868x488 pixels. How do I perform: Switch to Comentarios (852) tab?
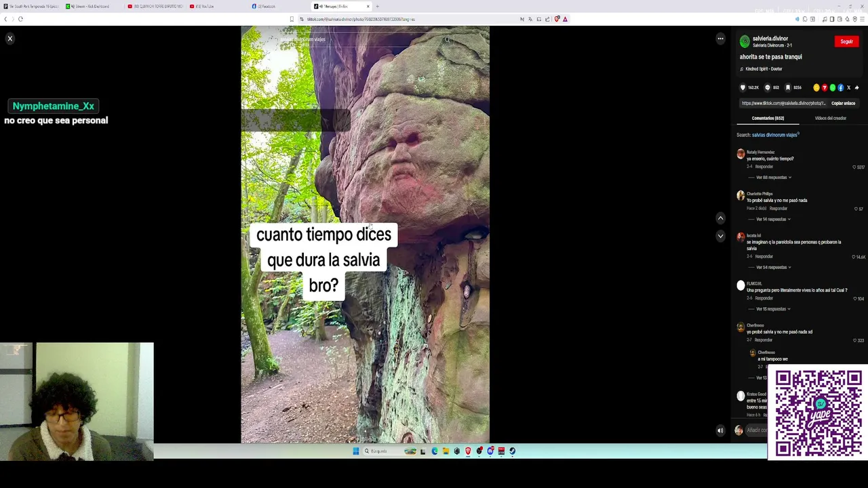click(768, 118)
